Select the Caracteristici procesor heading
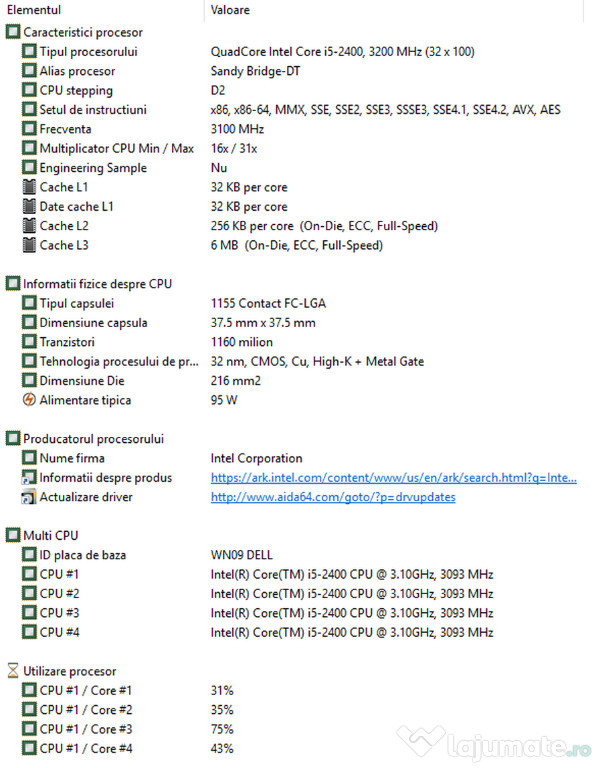The width and height of the screenshot is (602, 768). (x=83, y=32)
